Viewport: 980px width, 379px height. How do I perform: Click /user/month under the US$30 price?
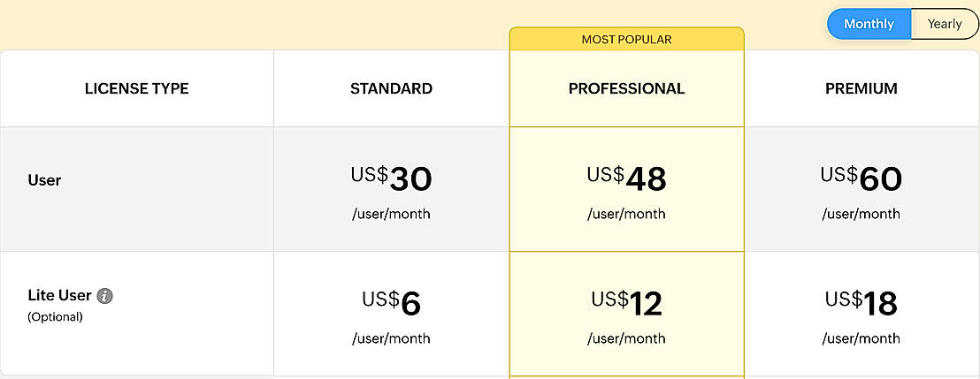coord(391,214)
